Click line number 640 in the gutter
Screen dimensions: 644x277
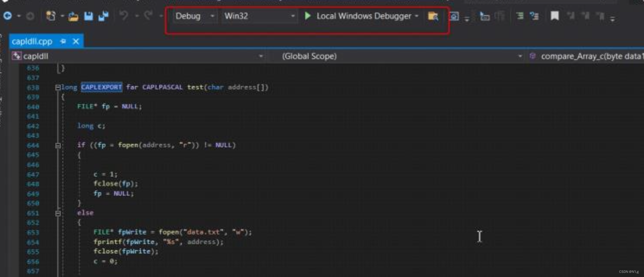point(33,107)
